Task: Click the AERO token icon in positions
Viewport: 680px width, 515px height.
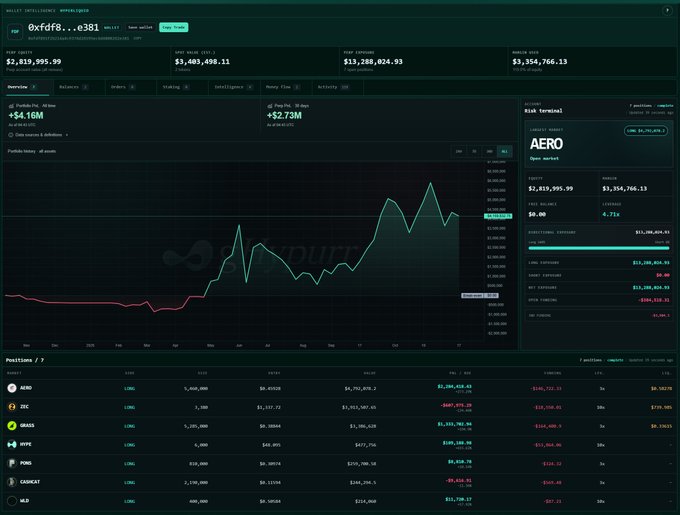Action: click(12, 388)
